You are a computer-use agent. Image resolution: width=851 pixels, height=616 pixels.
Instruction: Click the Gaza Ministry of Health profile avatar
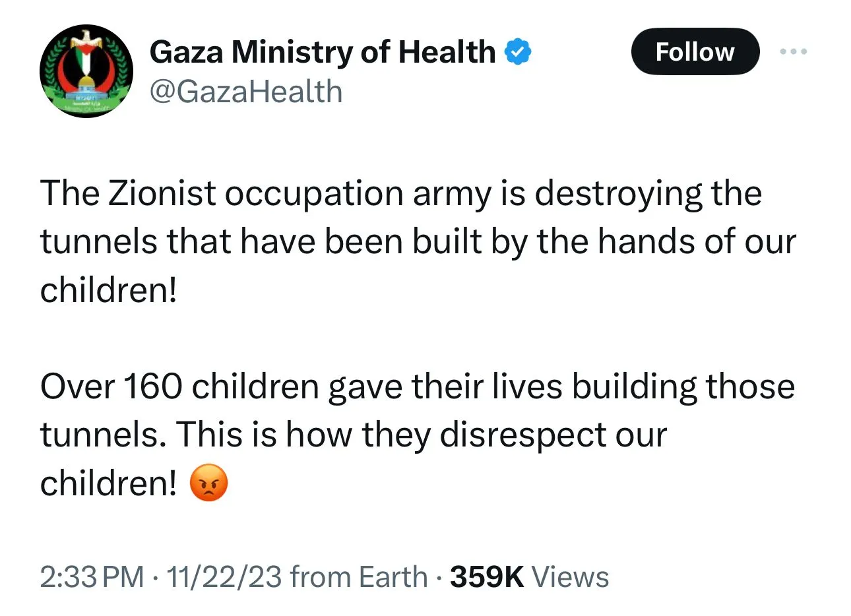click(86, 72)
